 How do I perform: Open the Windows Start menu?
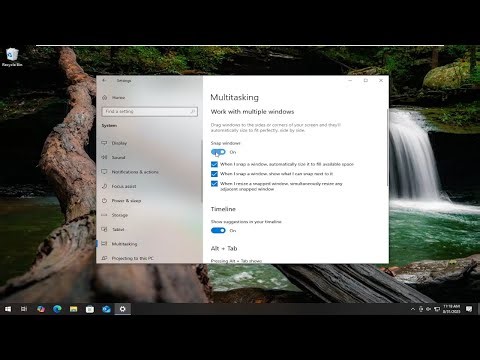tap(8, 309)
